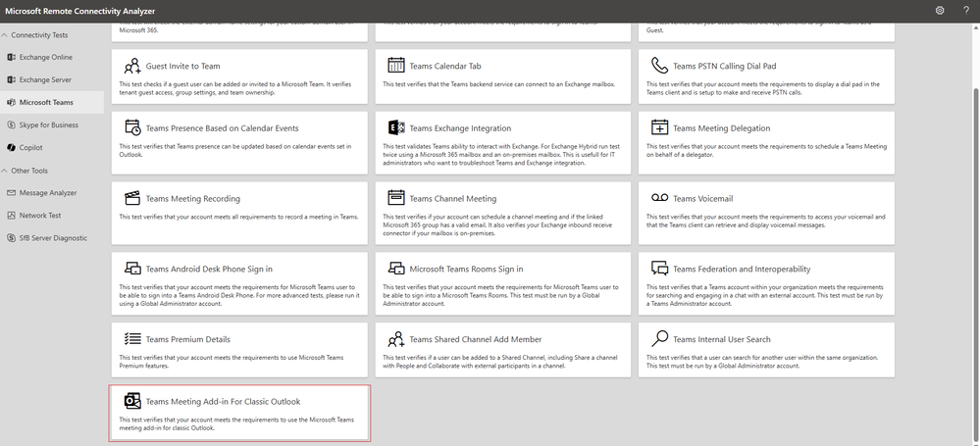Click the Message Analyzer envelope icon
This screenshot has height=446, width=980.
(x=11, y=193)
